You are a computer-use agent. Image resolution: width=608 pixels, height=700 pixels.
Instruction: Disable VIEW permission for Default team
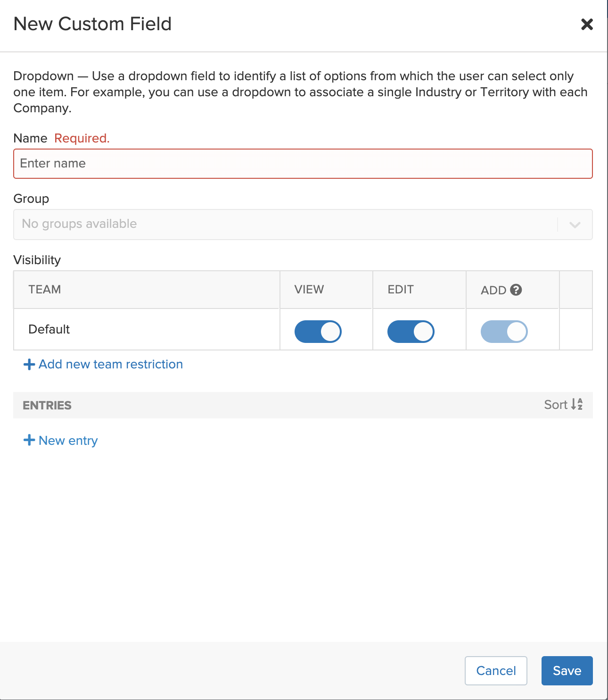point(317,331)
